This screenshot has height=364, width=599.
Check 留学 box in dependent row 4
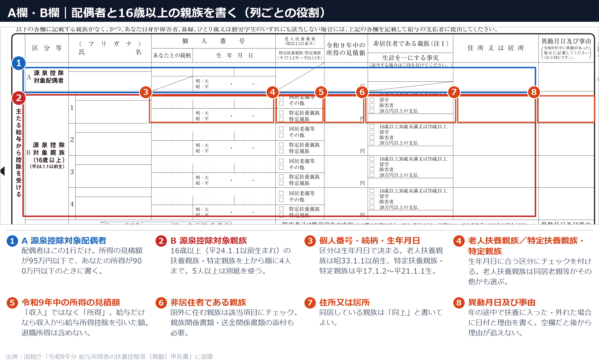[372, 196]
